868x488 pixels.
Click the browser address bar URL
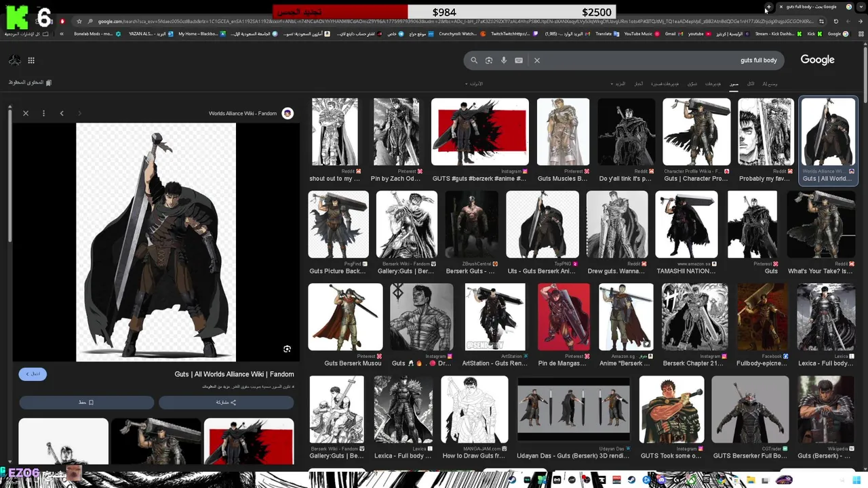[454, 22]
